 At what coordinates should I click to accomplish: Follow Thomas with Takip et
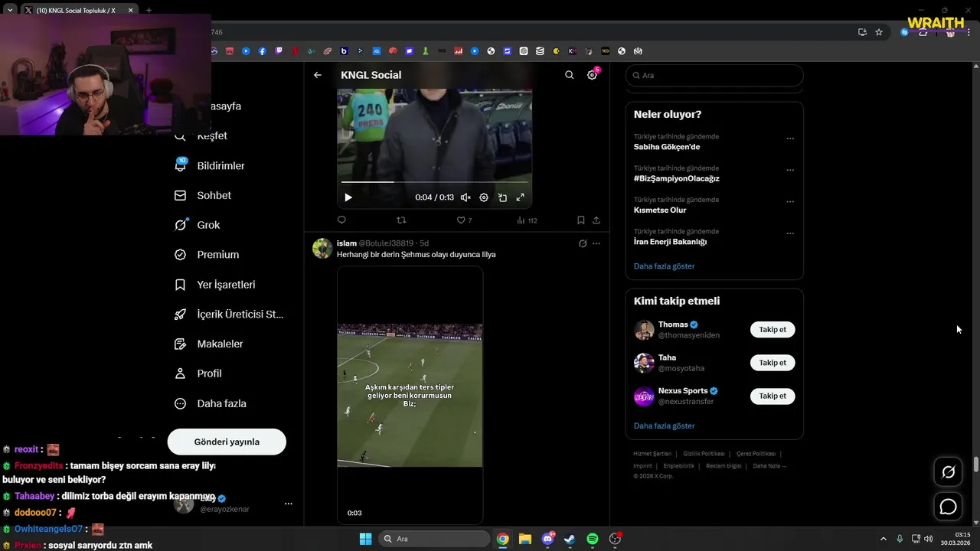pyautogui.click(x=773, y=330)
